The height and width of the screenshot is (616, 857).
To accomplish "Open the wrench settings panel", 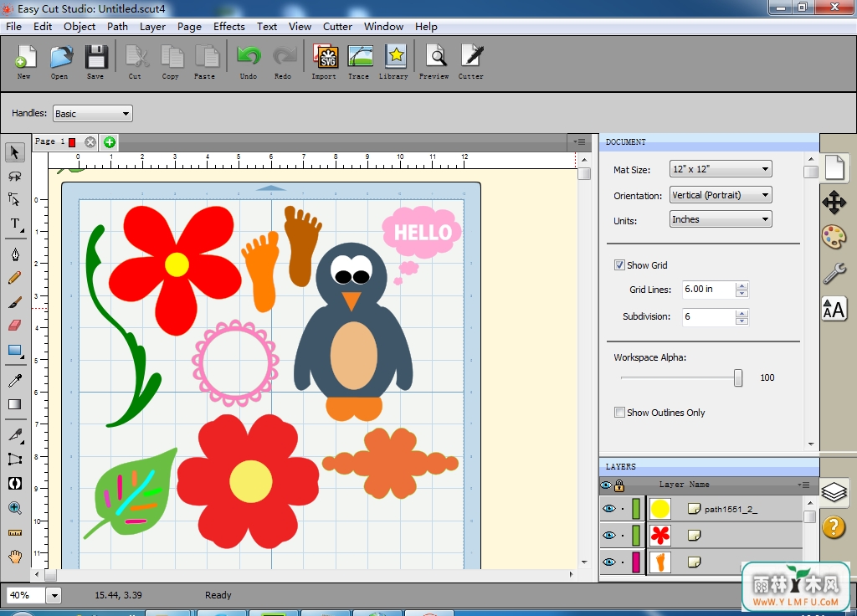I will (834, 273).
